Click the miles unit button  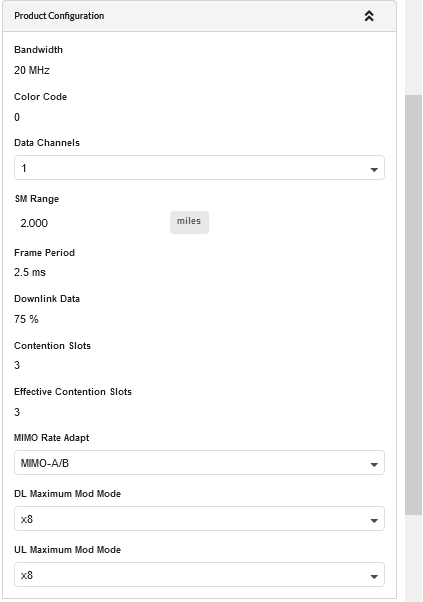pos(189,222)
